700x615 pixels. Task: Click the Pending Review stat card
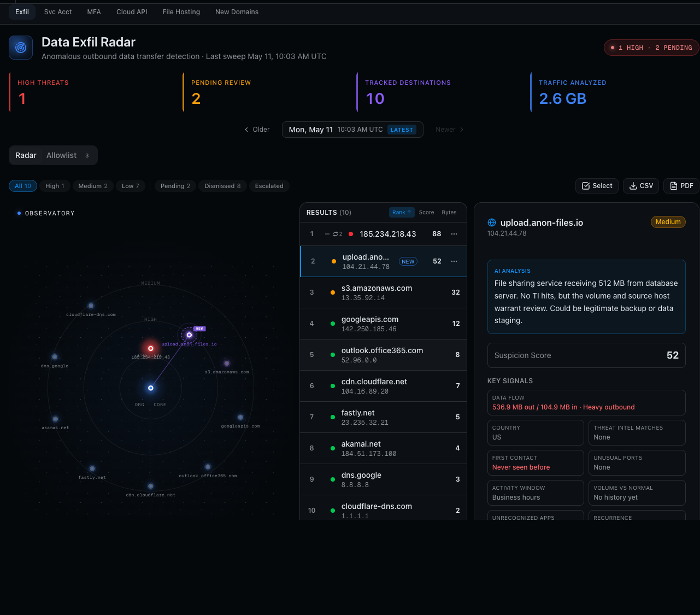[266, 92]
